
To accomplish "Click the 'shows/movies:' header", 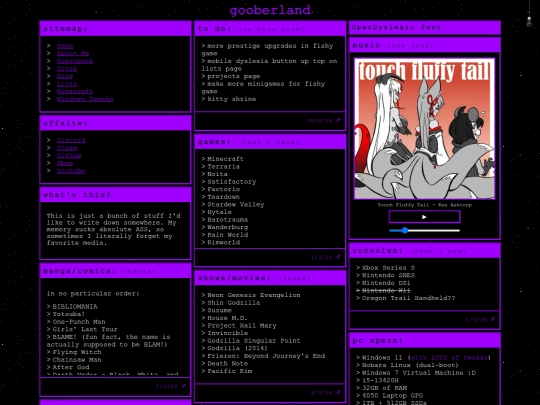I will [270, 278].
